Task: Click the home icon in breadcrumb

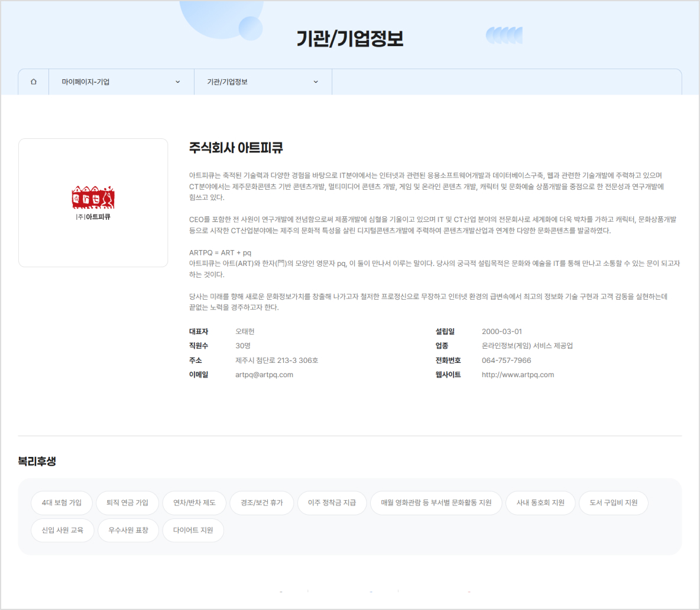Action: (33, 82)
